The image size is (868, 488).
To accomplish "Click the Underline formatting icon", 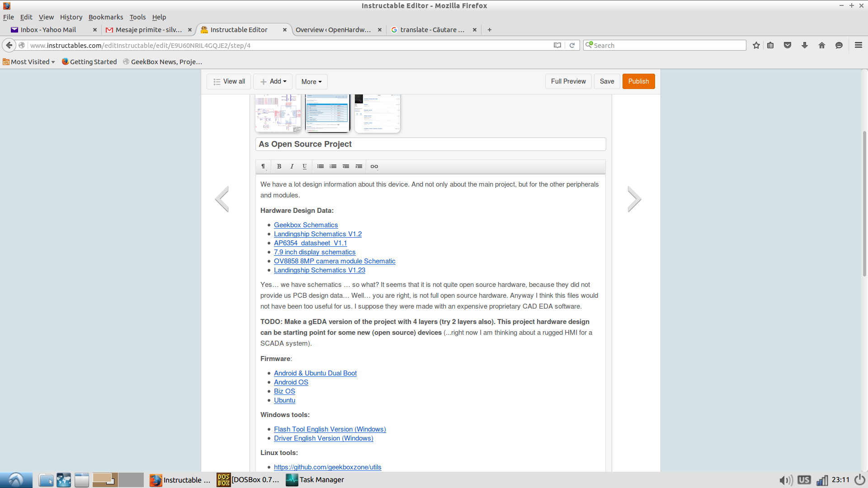I will click(x=305, y=166).
